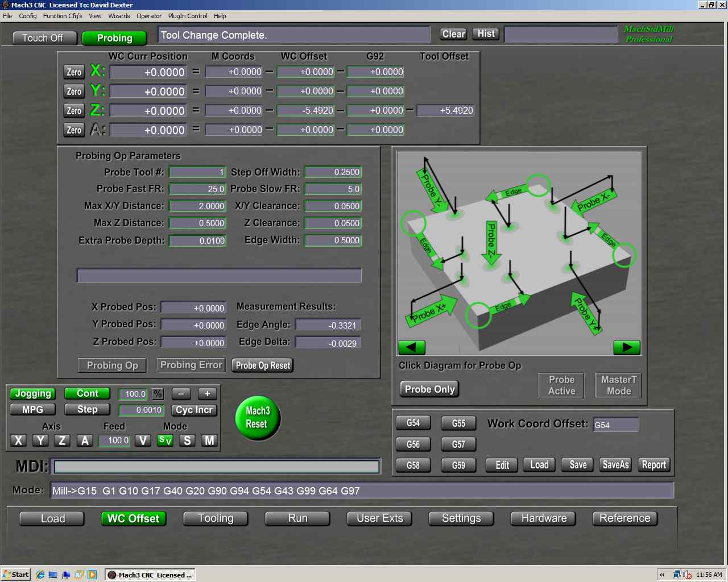The width and height of the screenshot is (728, 582).
Task: Open the Config menu
Action: click(x=27, y=16)
